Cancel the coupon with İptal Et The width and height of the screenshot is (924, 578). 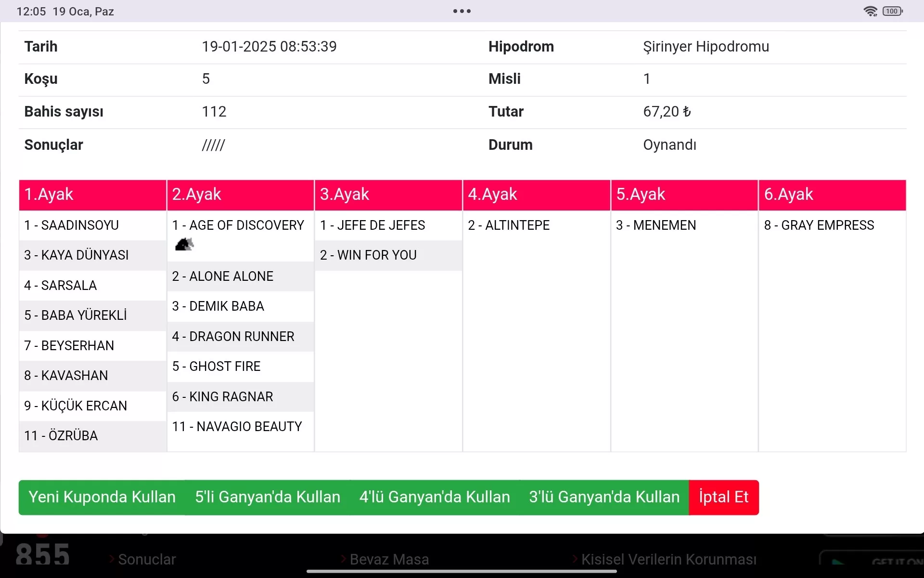pyautogui.click(x=723, y=497)
